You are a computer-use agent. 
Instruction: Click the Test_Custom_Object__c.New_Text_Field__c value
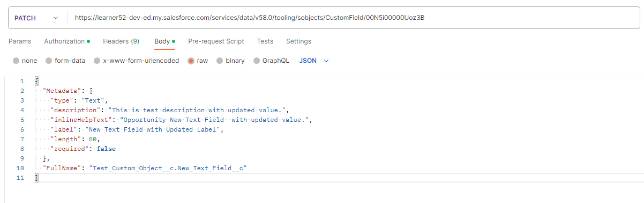[x=168, y=168]
